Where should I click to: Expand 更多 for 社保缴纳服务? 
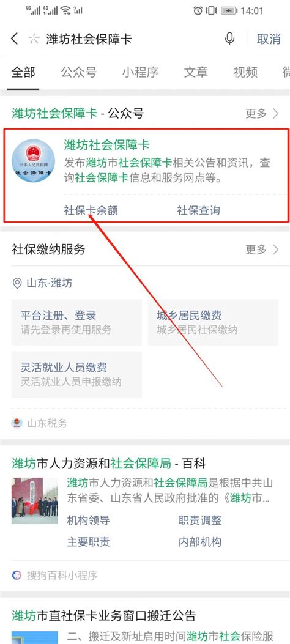tap(262, 250)
